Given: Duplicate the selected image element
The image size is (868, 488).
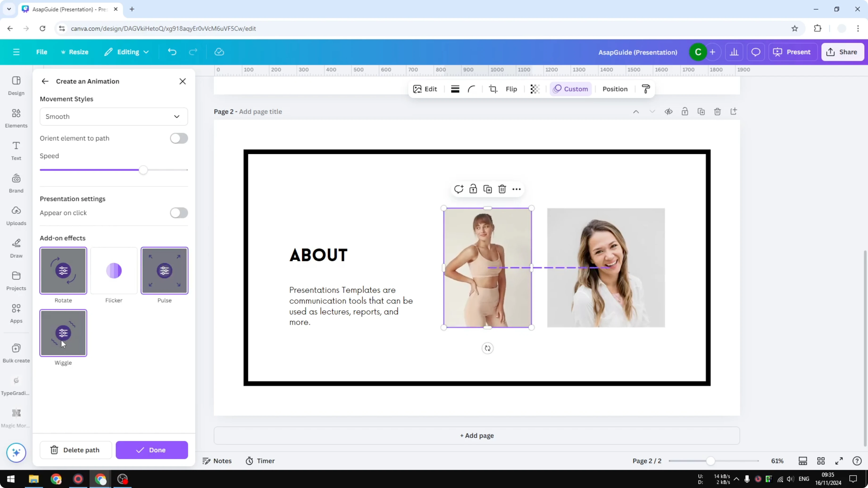Looking at the screenshot, I should point(488,189).
